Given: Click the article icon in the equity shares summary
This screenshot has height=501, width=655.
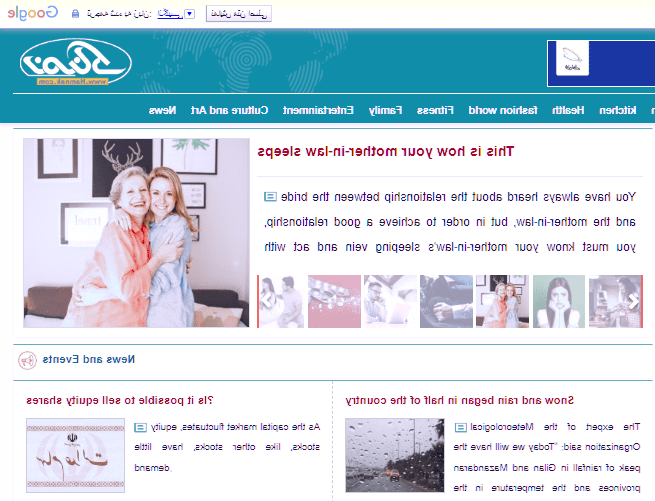Looking at the screenshot, I should coord(139,428).
